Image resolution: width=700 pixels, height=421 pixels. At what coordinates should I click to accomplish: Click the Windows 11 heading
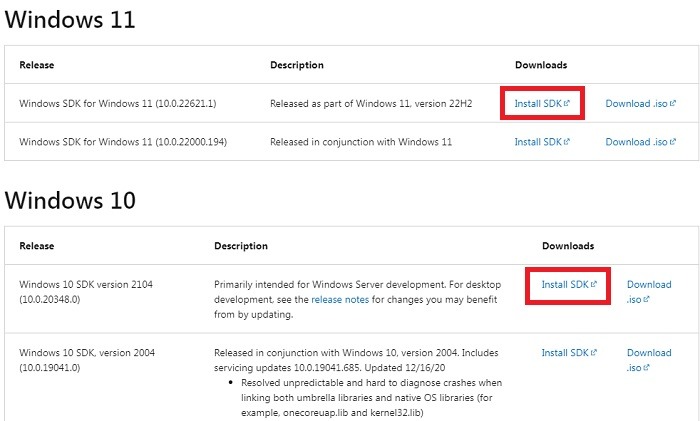pyautogui.click(x=70, y=20)
